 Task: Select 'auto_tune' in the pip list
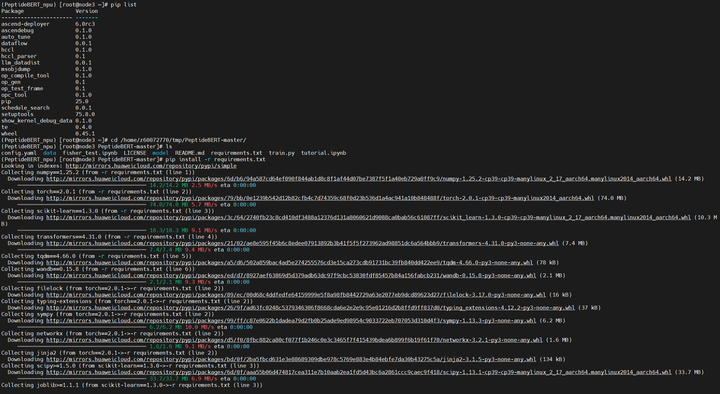16,37
